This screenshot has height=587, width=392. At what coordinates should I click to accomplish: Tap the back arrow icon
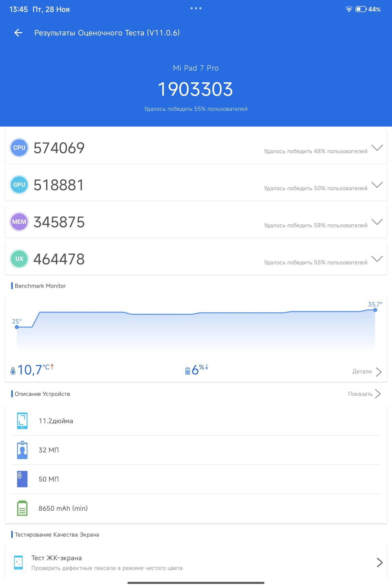click(x=18, y=33)
